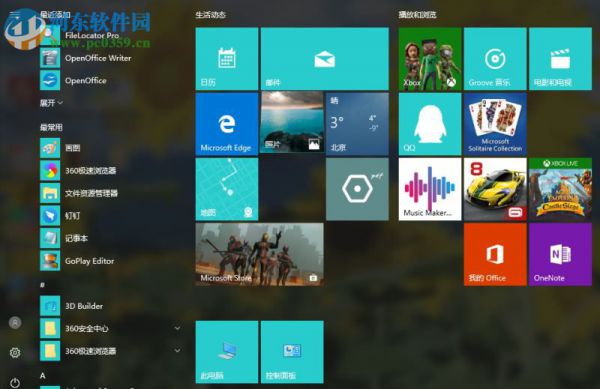Image resolution: width=600 pixels, height=389 pixels.
Task: Launch the Xbox tile
Action: coord(430,59)
